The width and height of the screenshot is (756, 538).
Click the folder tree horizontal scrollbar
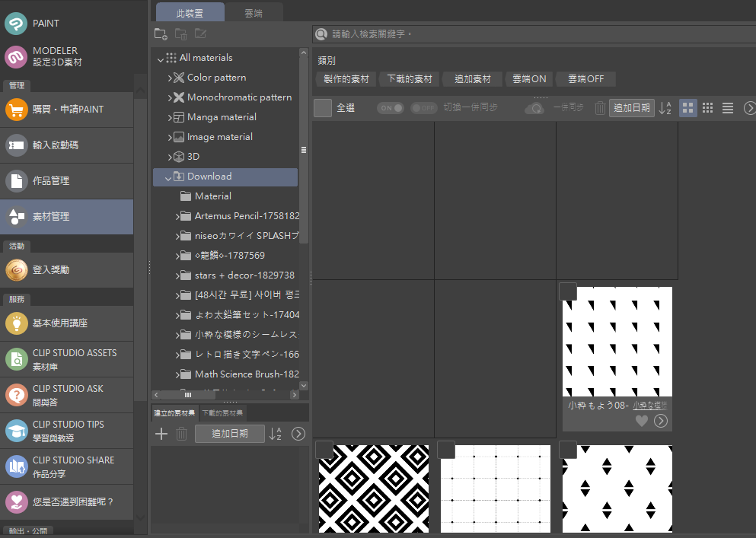click(188, 395)
